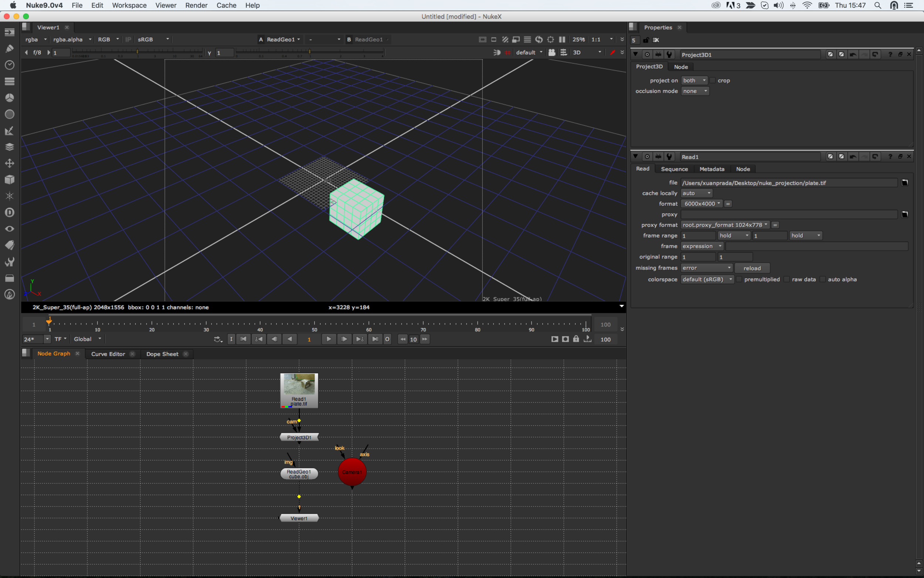Image resolution: width=924 pixels, height=578 pixels.
Task: Enable the raw data checkbox
Action: pyautogui.click(x=787, y=280)
